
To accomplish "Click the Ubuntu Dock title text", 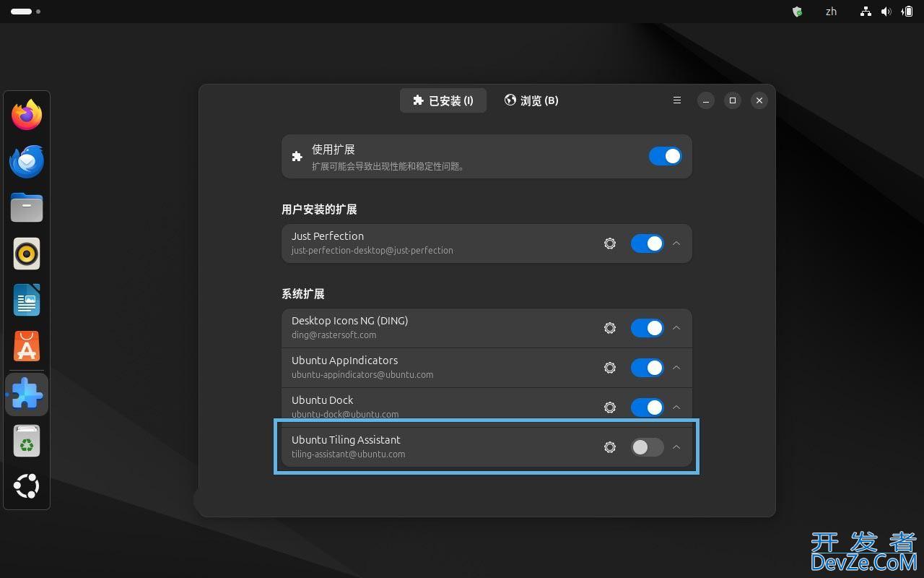I will pyautogui.click(x=323, y=400).
